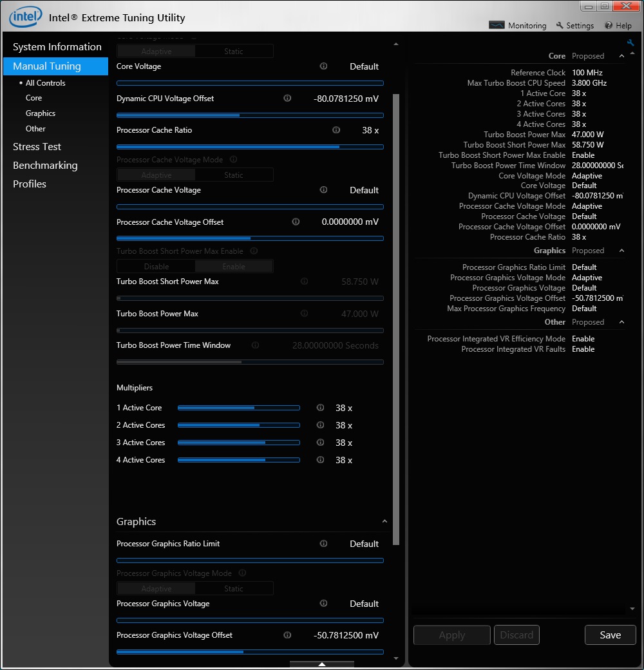Screen dimensions: 644x670
Task: Show info for Turbo Boost Power Max
Action: (305, 313)
